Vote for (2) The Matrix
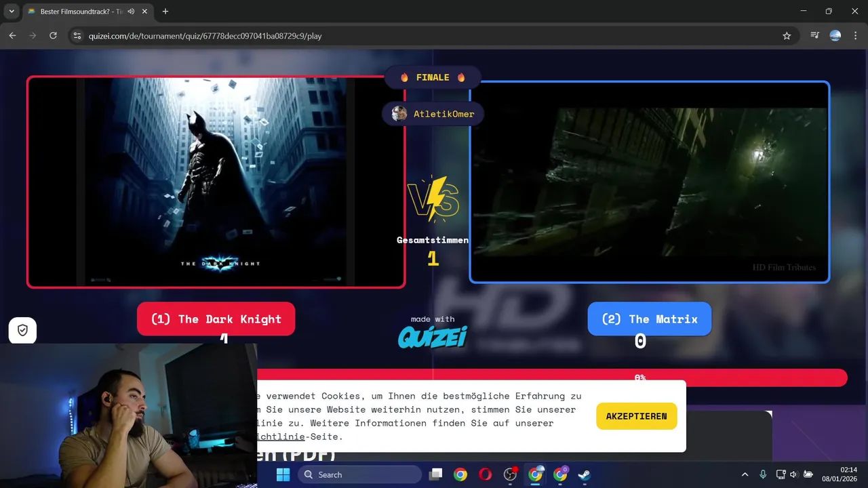Viewport: 868px width, 488px height. (x=650, y=319)
